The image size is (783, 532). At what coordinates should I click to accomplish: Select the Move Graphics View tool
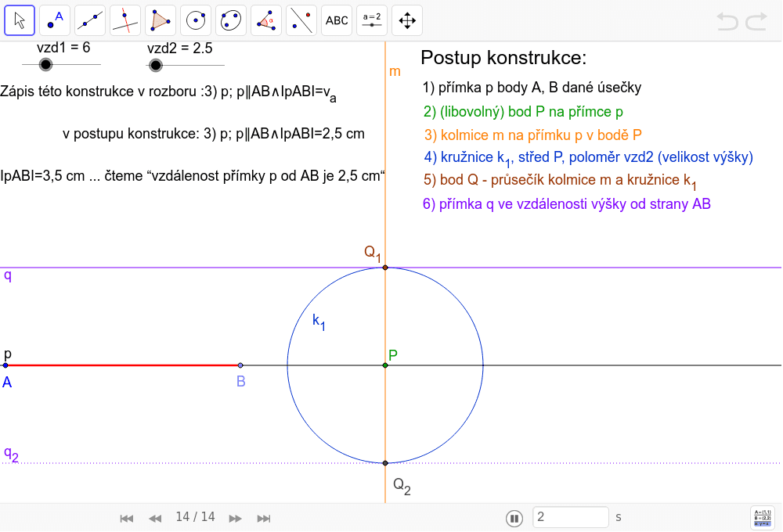(x=407, y=20)
